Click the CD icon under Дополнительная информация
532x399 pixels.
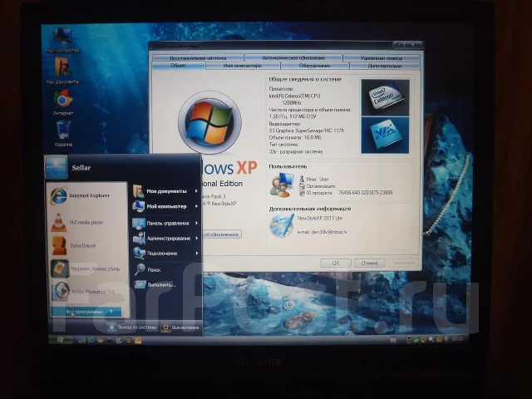[282, 225]
